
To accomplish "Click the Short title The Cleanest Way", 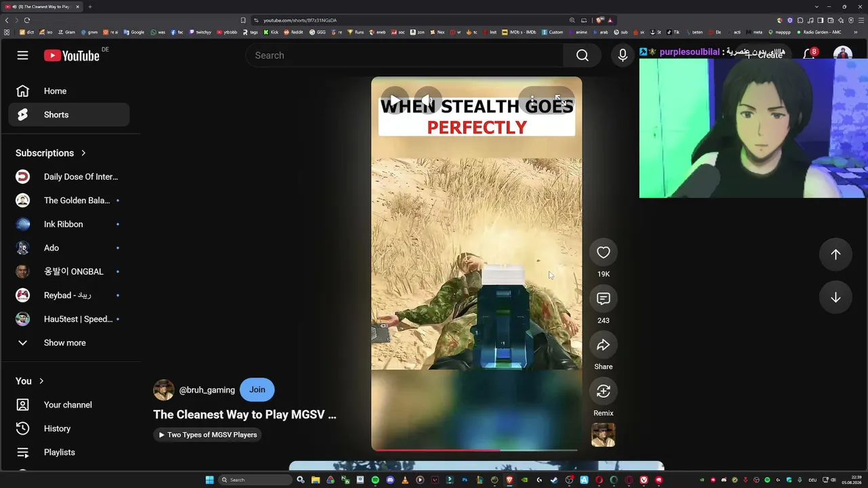I will click(245, 414).
